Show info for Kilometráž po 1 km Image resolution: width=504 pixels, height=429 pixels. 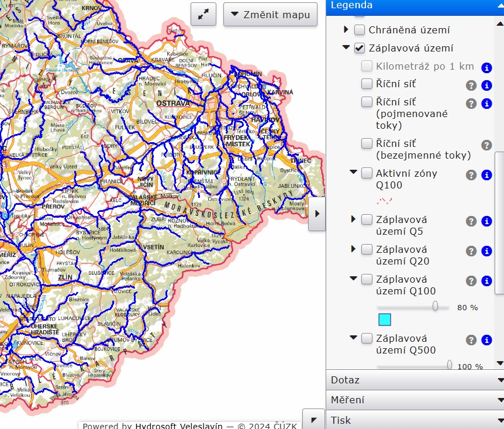pos(486,67)
